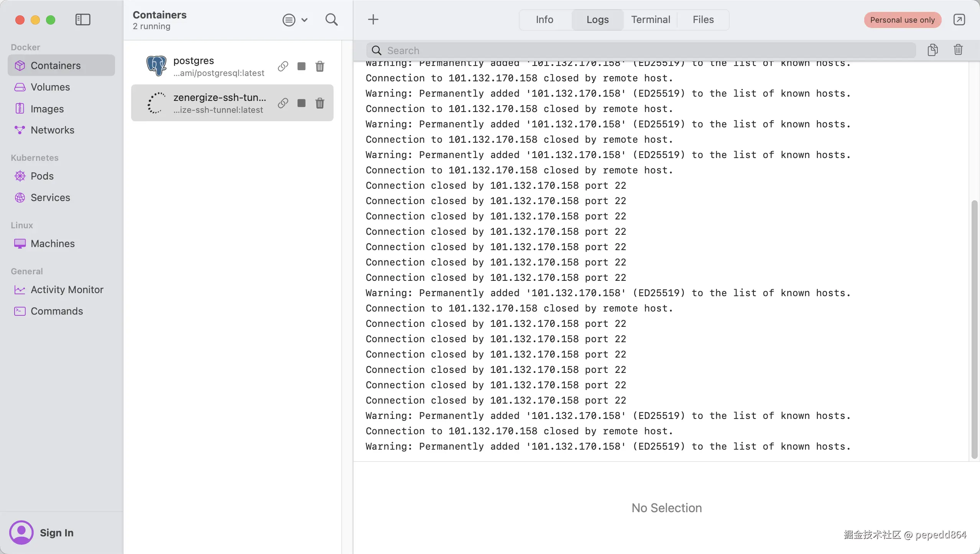Image resolution: width=980 pixels, height=554 pixels.
Task: Open the Info tab
Action: (x=544, y=20)
